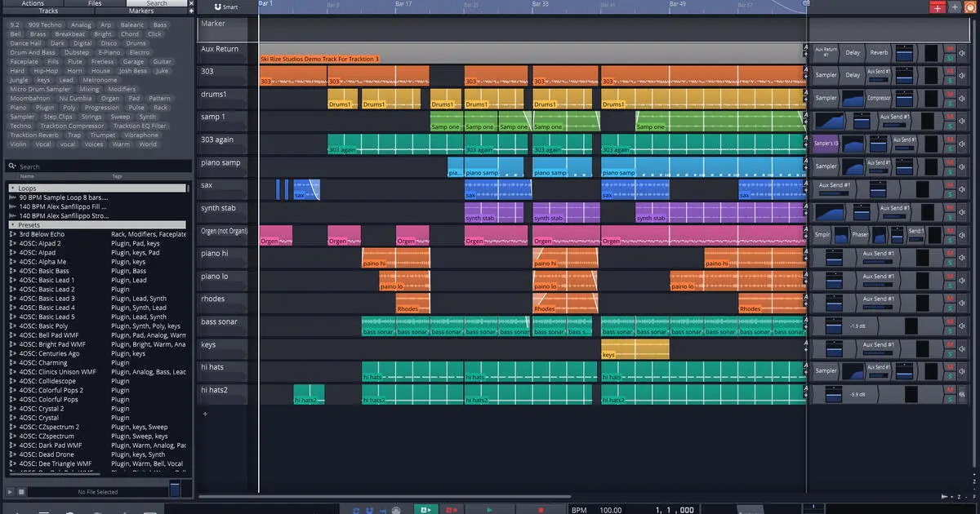Viewport: 980px width, 514px height.
Task: Open the Search tab
Action: click(x=157, y=3)
